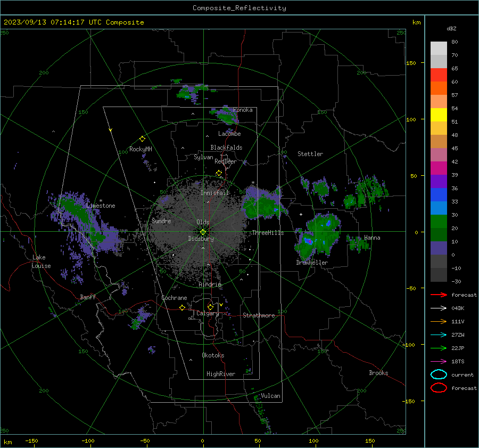Viewport: 479px width, 448px height.
Task: Click the RockyMH label
Action: 141,149
